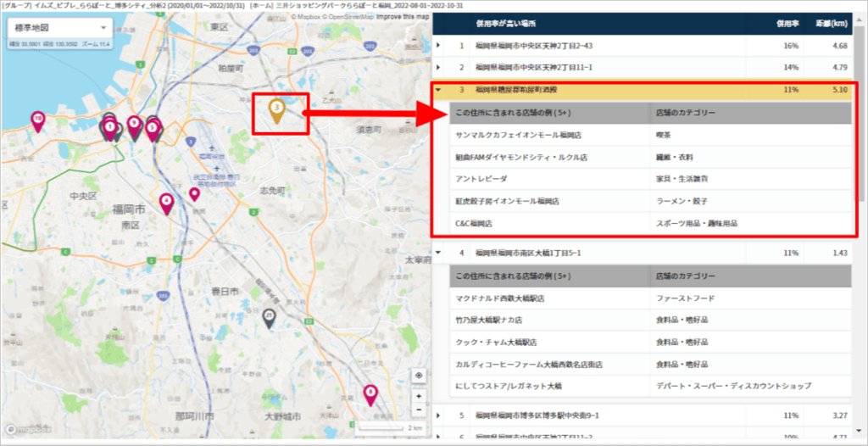This screenshot has height=446, width=868.
Task: Click the gray map pin number 21
Action: [269, 319]
